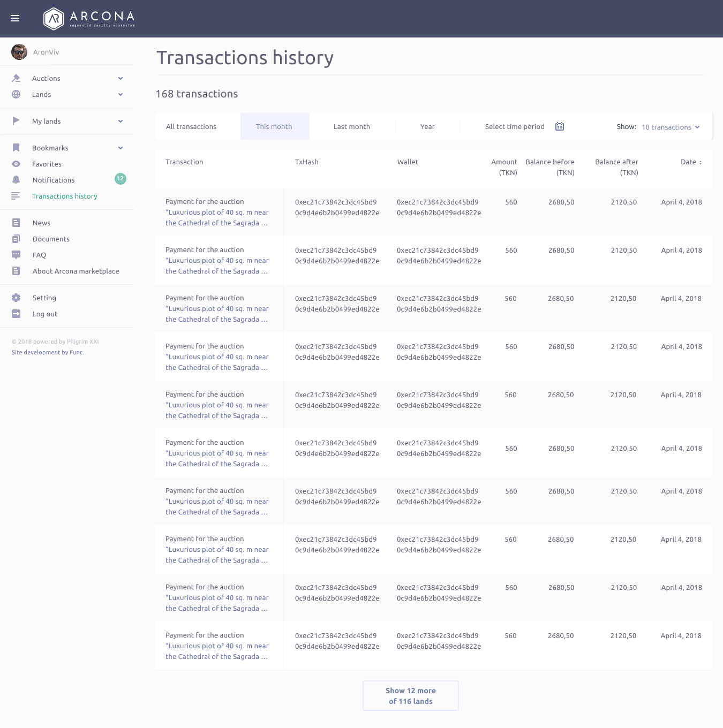Open the Site development by Func link
This screenshot has width=723, height=728.
48,352
